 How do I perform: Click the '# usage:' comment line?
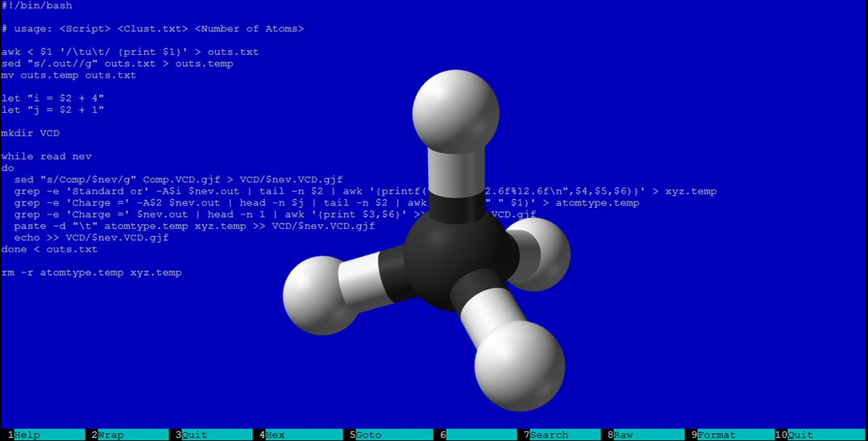pos(152,29)
